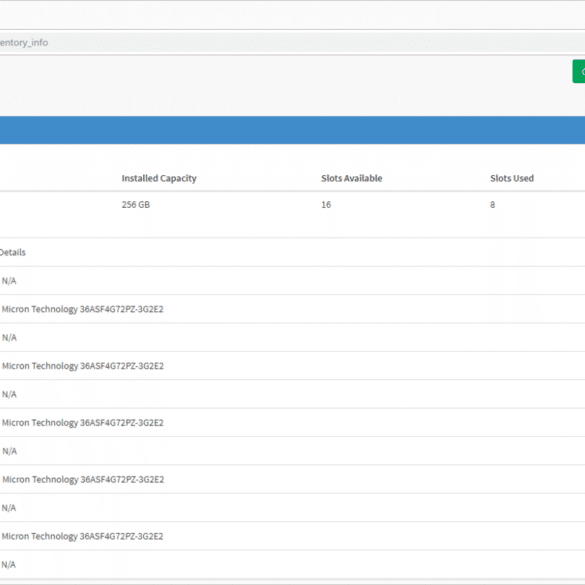The height and width of the screenshot is (585, 585).
Task: Select the N/A row at the table bottom
Action: (292, 564)
